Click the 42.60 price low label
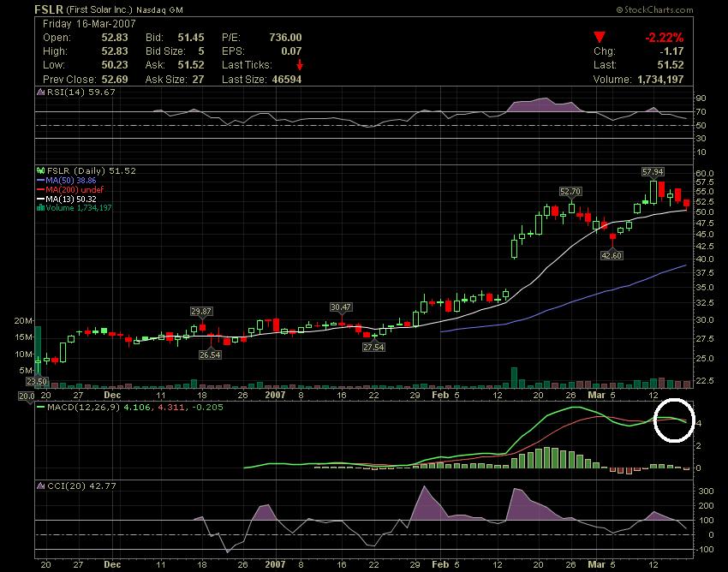 click(x=612, y=255)
